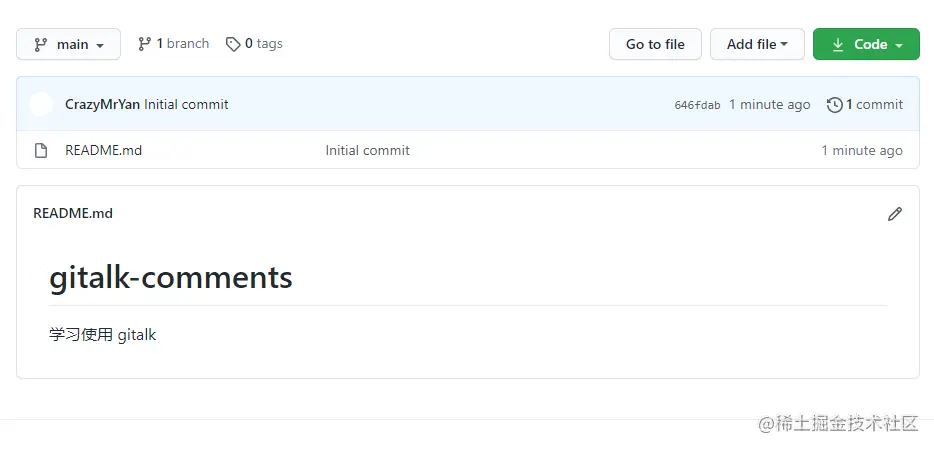Viewport: 934px width, 449px height.
Task: Open the CrazyMrYan author profile link
Action: tap(102, 104)
